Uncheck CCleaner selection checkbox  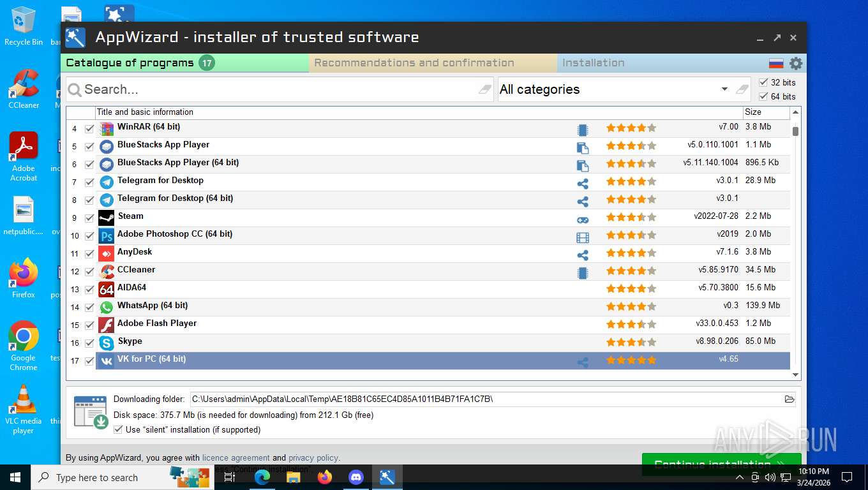pos(89,272)
